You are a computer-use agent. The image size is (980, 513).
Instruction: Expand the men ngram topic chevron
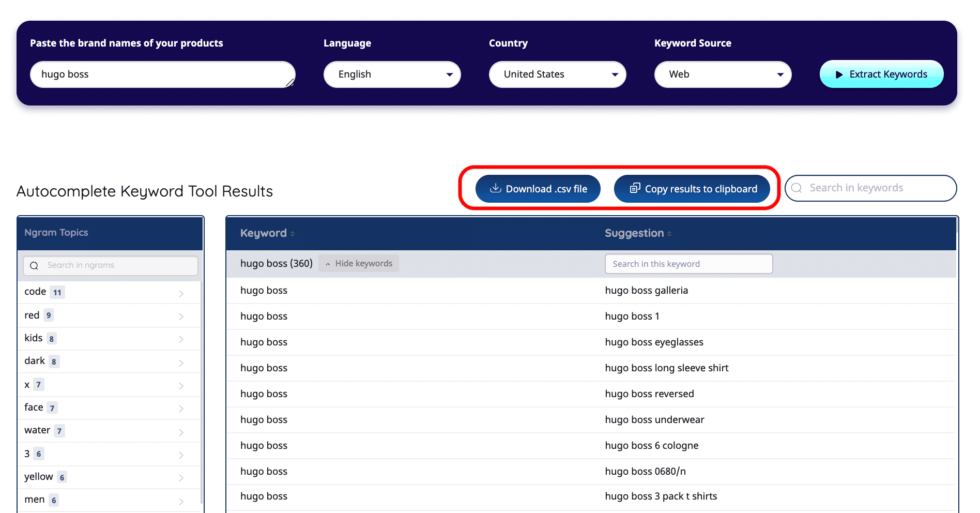click(x=181, y=502)
